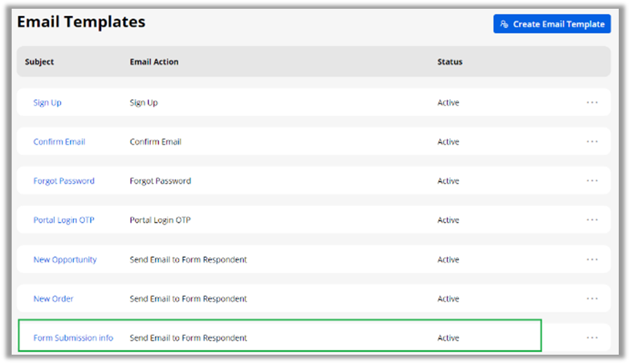Viewport: 631px width, 364px height.
Task: Click the Status column header
Action: click(450, 62)
